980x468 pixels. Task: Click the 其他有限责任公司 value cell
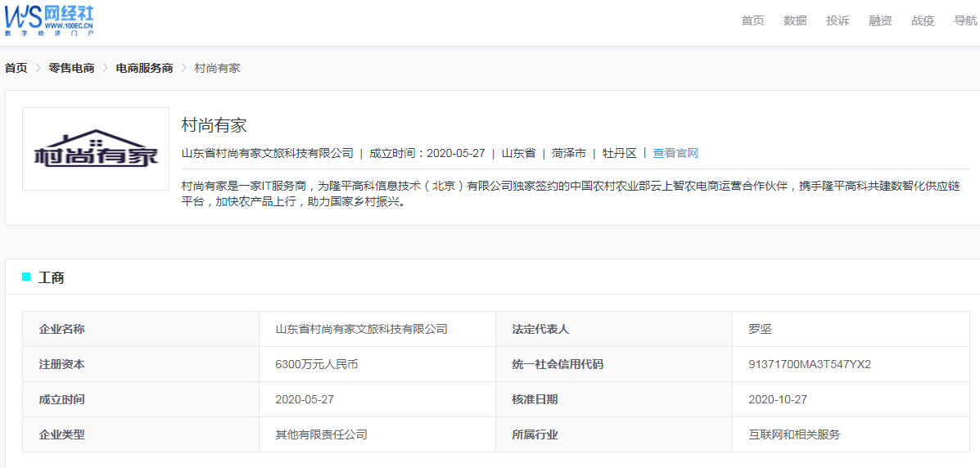click(377, 434)
